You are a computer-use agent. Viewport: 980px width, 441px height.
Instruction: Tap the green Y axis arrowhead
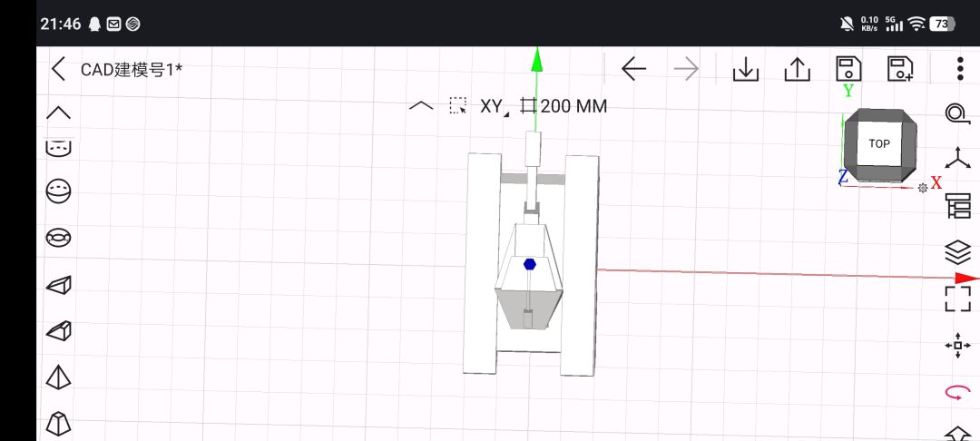click(x=537, y=59)
